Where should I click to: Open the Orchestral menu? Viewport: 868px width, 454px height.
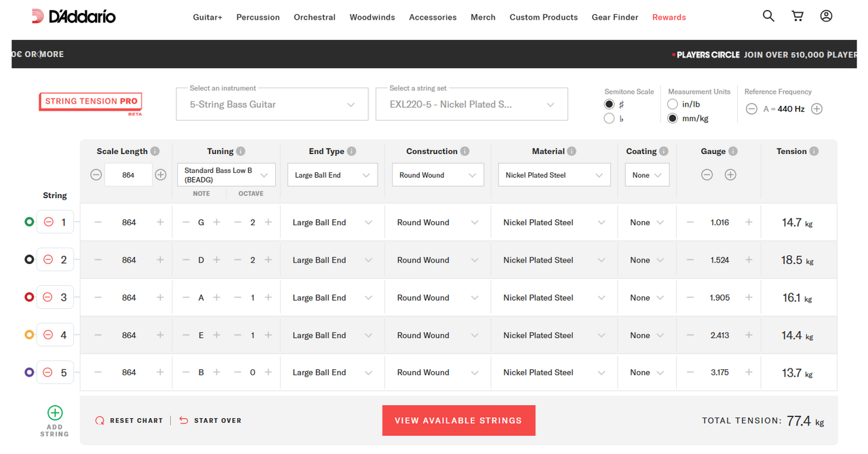pos(315,17)
